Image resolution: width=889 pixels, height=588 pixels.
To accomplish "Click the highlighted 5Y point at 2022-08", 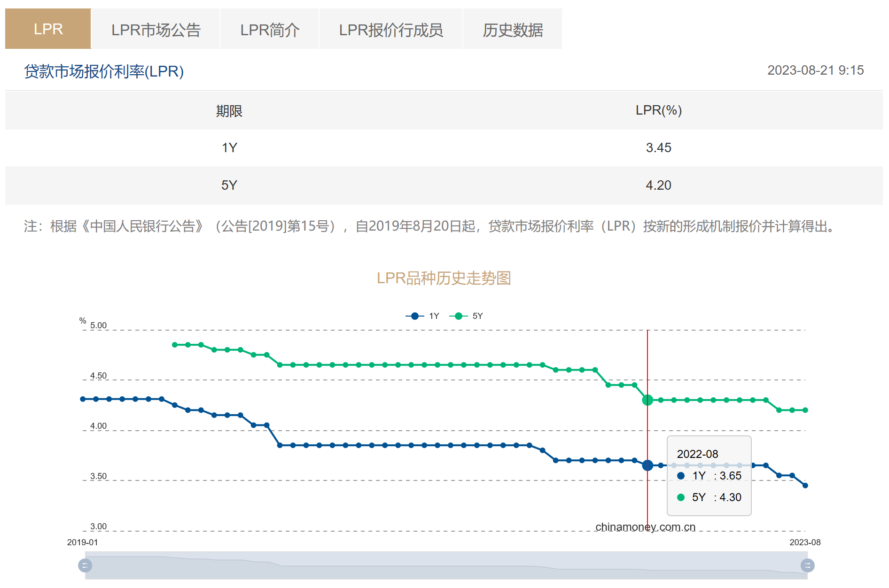I will click(x=647, y=400).
